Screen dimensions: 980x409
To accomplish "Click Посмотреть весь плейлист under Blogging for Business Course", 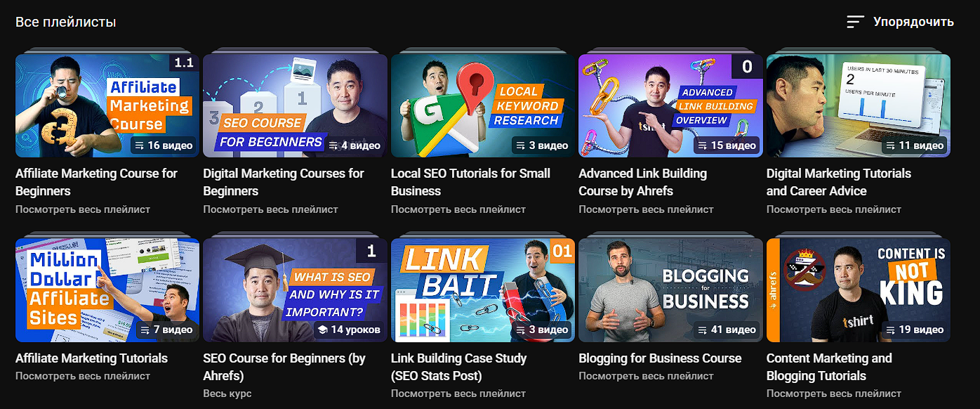I will coord(646,376).
